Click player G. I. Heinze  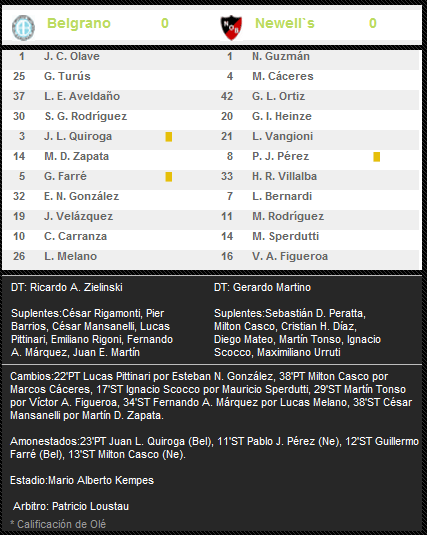(x=282, y=116)
